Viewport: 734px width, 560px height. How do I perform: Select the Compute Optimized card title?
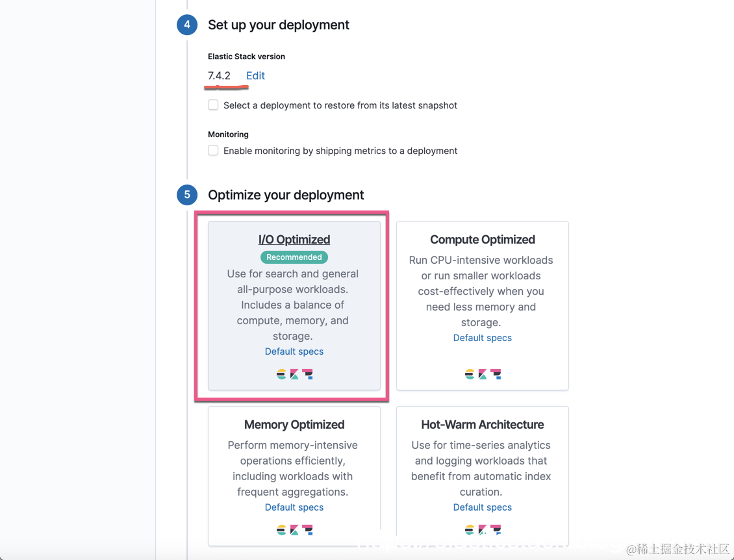point(482,239)
